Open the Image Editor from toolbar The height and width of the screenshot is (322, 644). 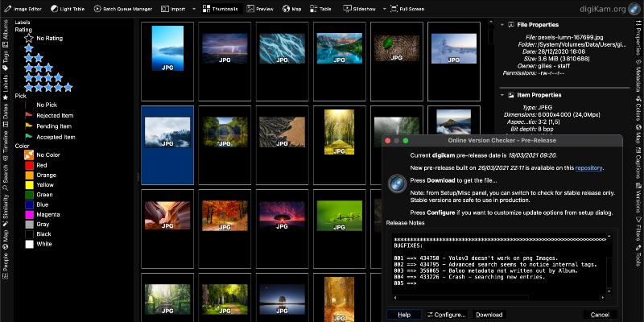click(26, 9)
